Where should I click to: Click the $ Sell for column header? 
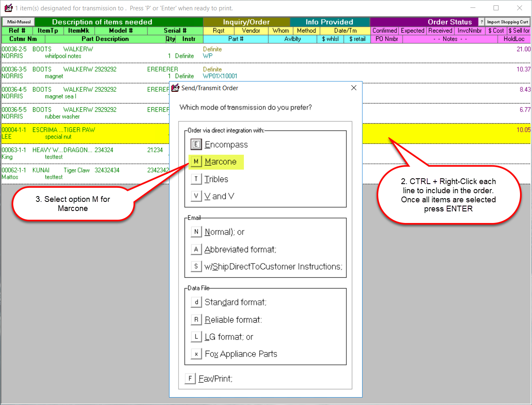coord(519,31)
